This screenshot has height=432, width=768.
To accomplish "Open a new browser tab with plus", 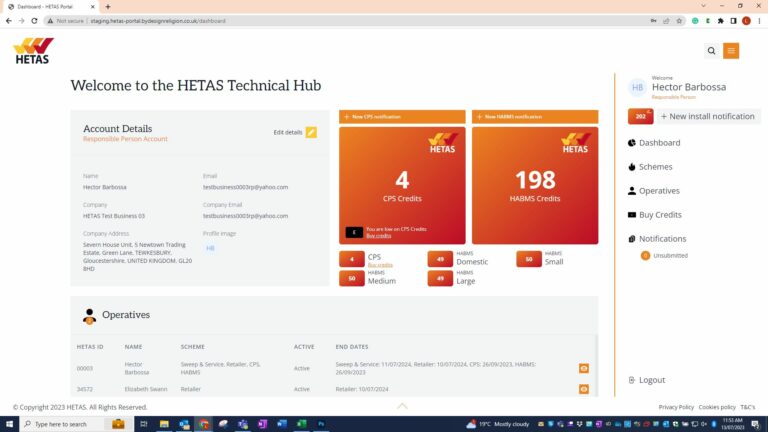I will click(x=108, y=7).
